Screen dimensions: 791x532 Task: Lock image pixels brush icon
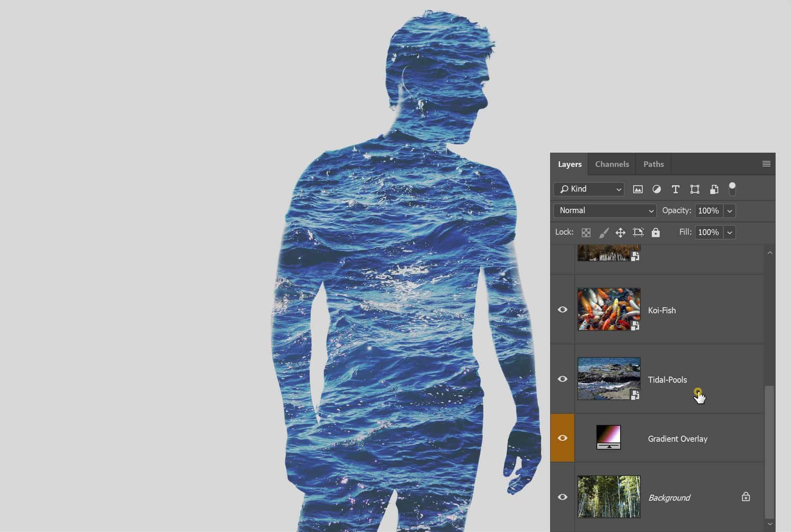(x=604, y=233)
